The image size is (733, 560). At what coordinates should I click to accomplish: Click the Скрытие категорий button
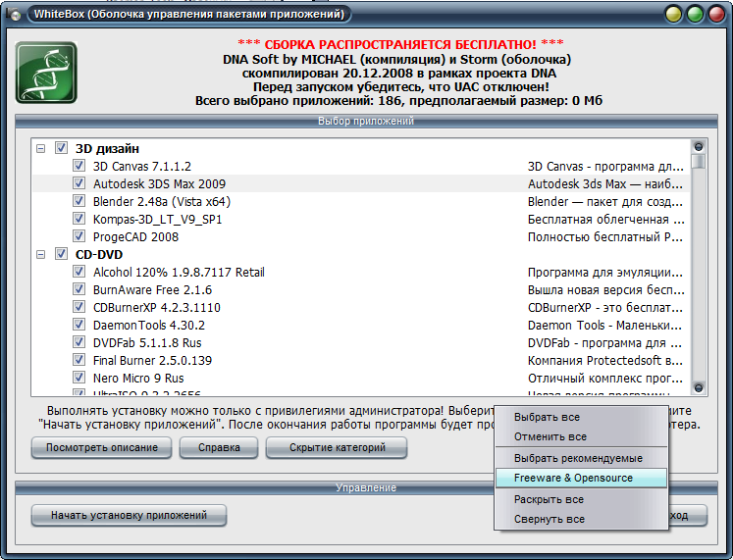pos(337,447)
